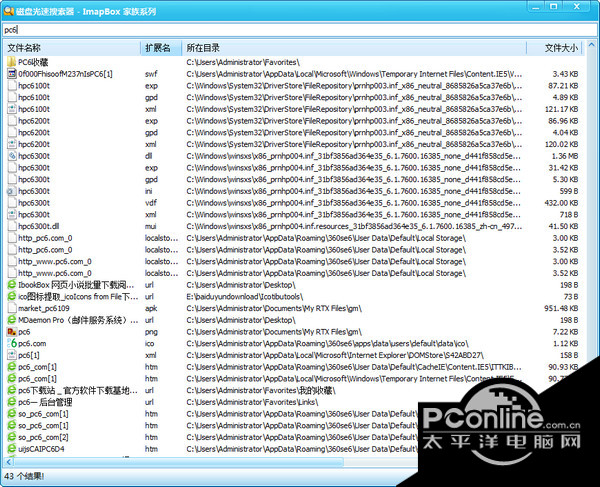
Task: Select file name hpc6300t.dll
Action: click(x=39, y=226)
